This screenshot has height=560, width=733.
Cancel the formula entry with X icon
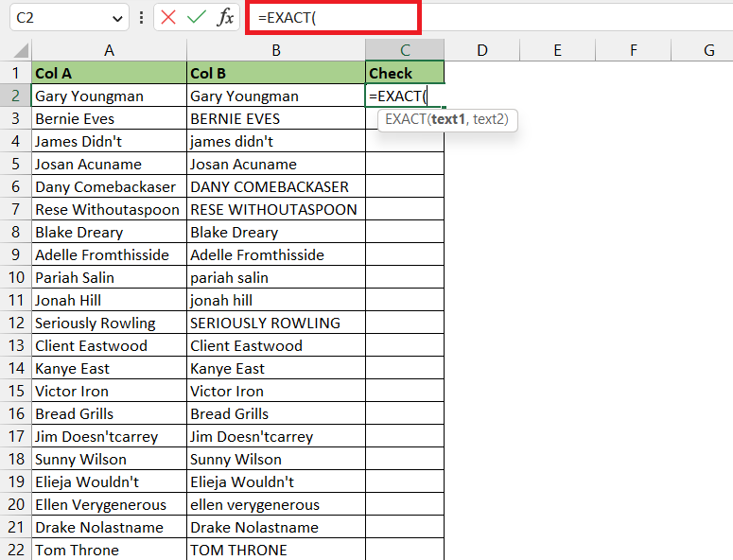click(167, 18)
